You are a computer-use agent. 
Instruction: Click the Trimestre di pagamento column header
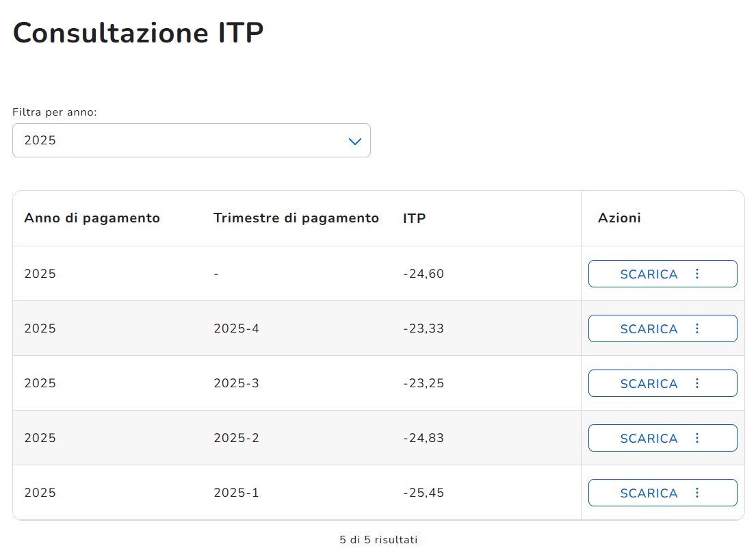[x=296, y=218]
